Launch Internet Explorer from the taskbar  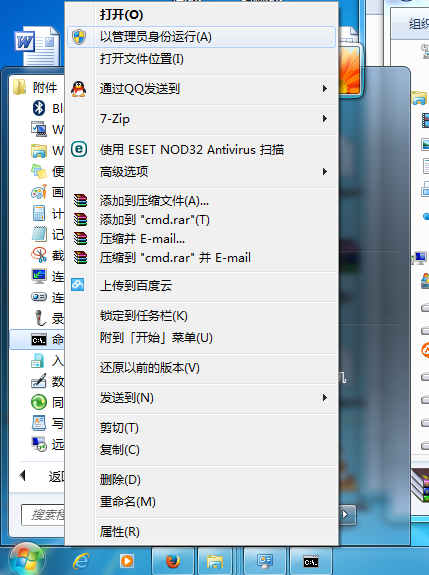[x=81, y=561]
